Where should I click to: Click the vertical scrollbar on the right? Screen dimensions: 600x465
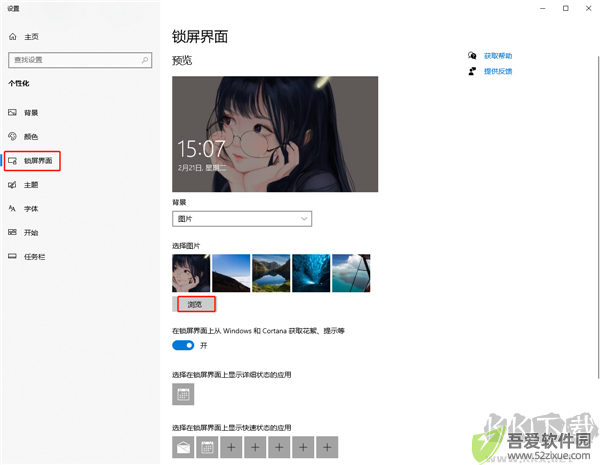(598, 217)
